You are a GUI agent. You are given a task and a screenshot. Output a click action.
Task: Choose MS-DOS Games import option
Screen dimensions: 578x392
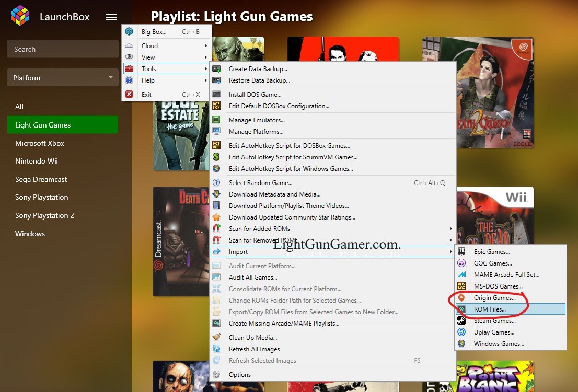pyautogui.click(x=511, y=286)
